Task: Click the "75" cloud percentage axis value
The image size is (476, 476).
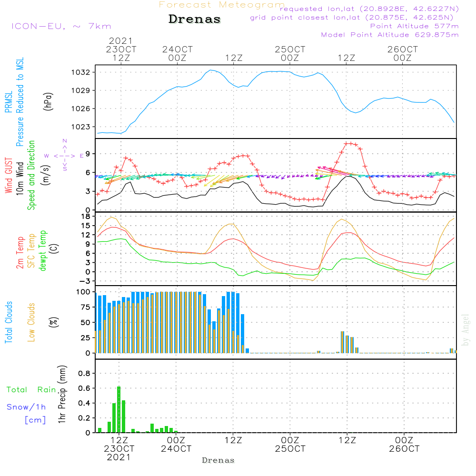Action: pyautogui.click(x=86, y=307)
